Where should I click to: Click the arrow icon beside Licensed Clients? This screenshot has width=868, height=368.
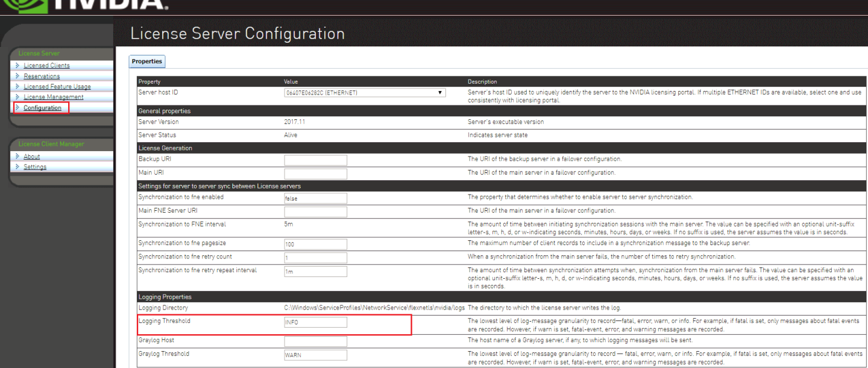18,66
